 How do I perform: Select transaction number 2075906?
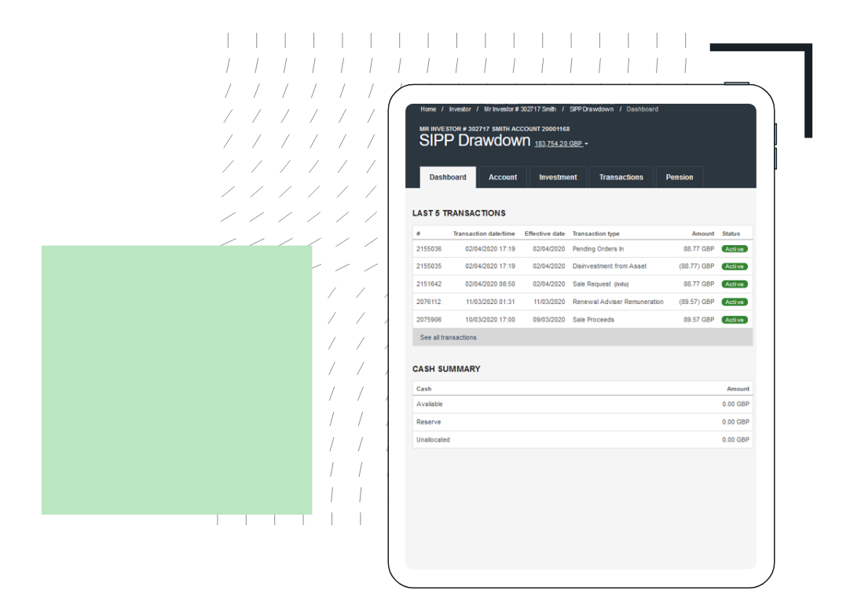click(x=429, y=320)
